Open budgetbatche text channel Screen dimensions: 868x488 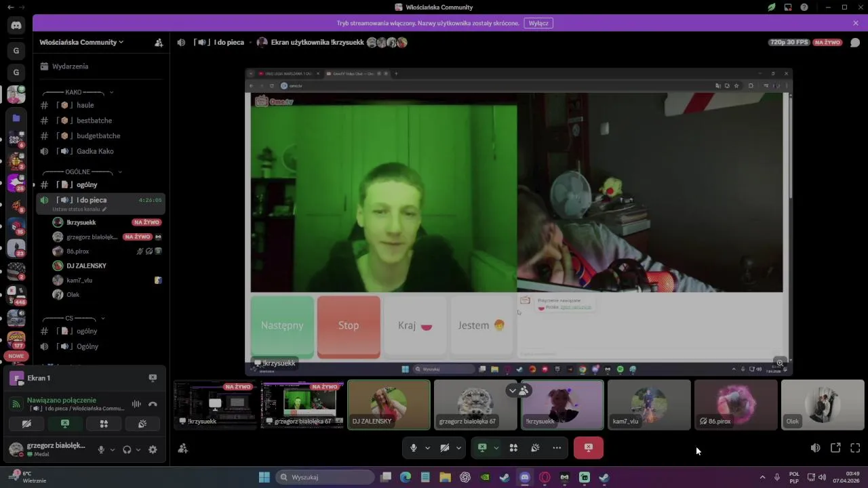100,136
